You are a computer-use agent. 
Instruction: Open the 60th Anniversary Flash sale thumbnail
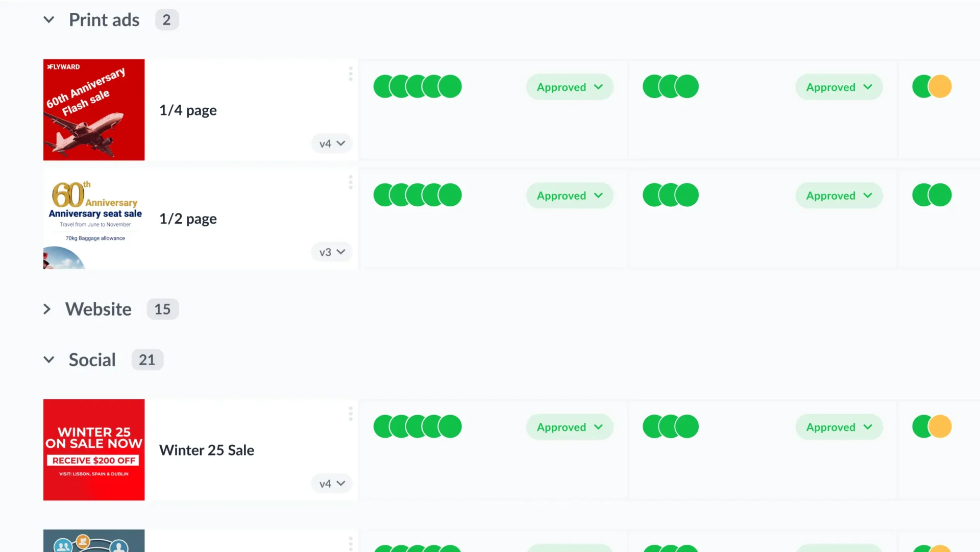tap(94, 109)
